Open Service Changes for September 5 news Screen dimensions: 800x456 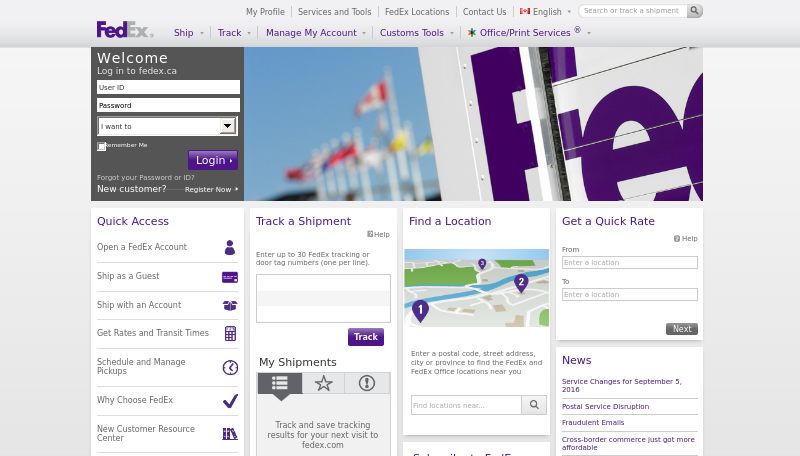click(x=621, y=385)
